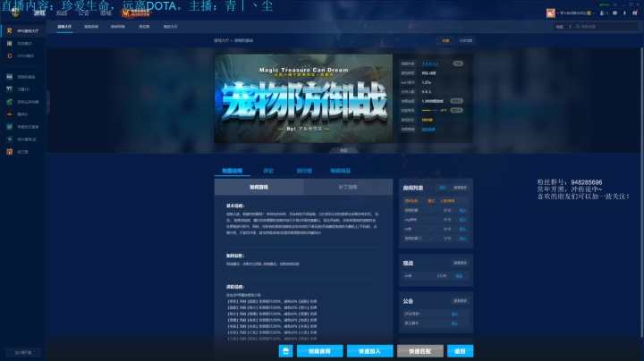This screenshot has width=644, height=361.
Task: Switch to the 公会 top menu
Action: (x=84, y=13)
